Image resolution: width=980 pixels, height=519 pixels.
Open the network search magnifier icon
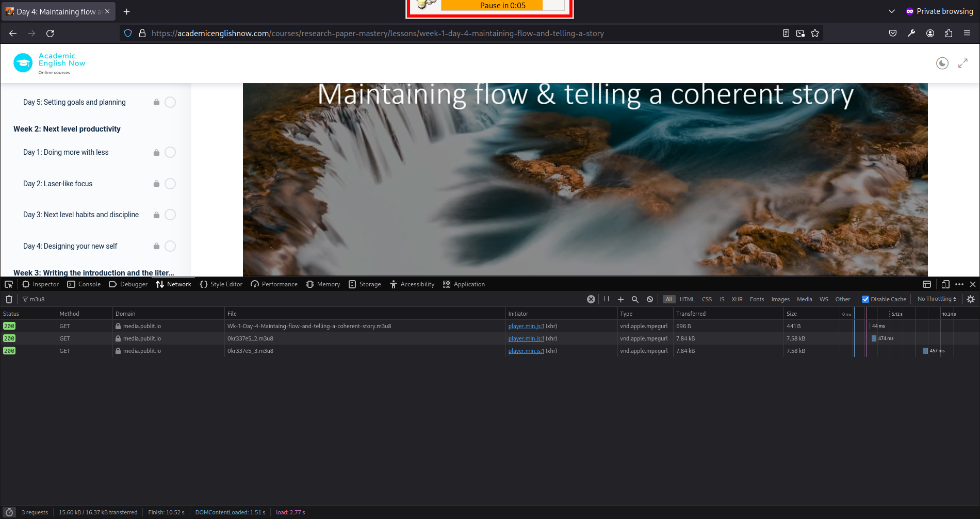(635, 299)
